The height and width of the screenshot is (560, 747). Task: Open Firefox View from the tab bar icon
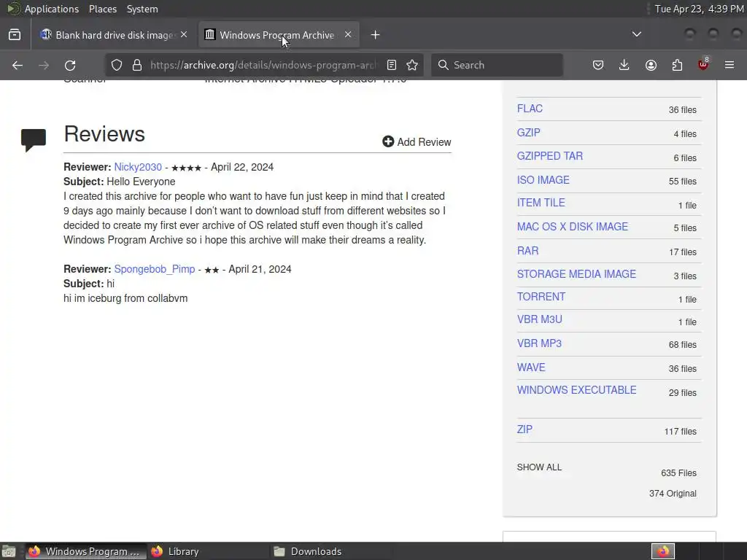tap(15, 35)
